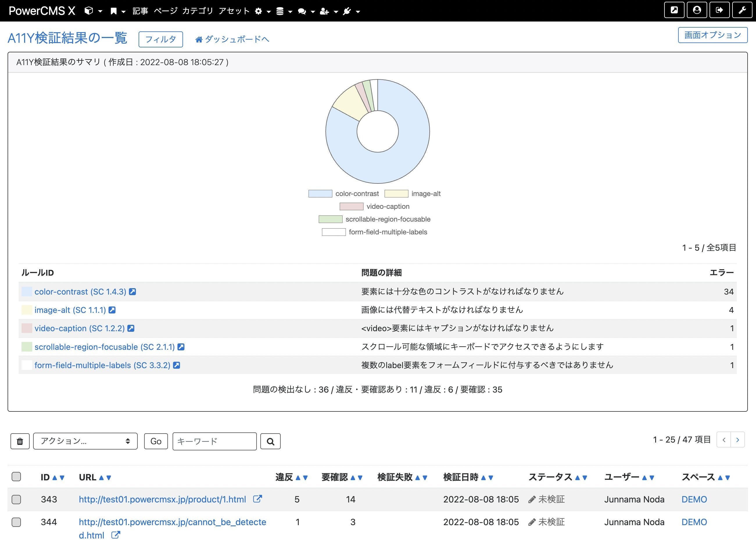
Task: Open the カテゴリ menu in the top bar
Action: pos(198,11)
